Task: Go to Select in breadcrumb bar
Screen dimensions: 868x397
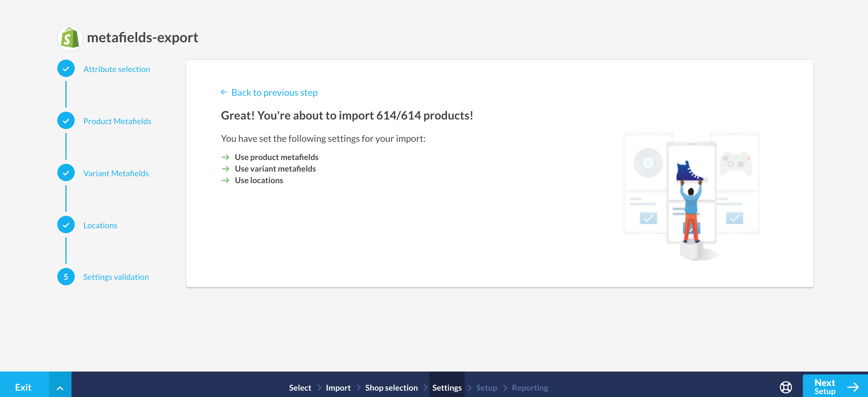Action: [300, 387]
